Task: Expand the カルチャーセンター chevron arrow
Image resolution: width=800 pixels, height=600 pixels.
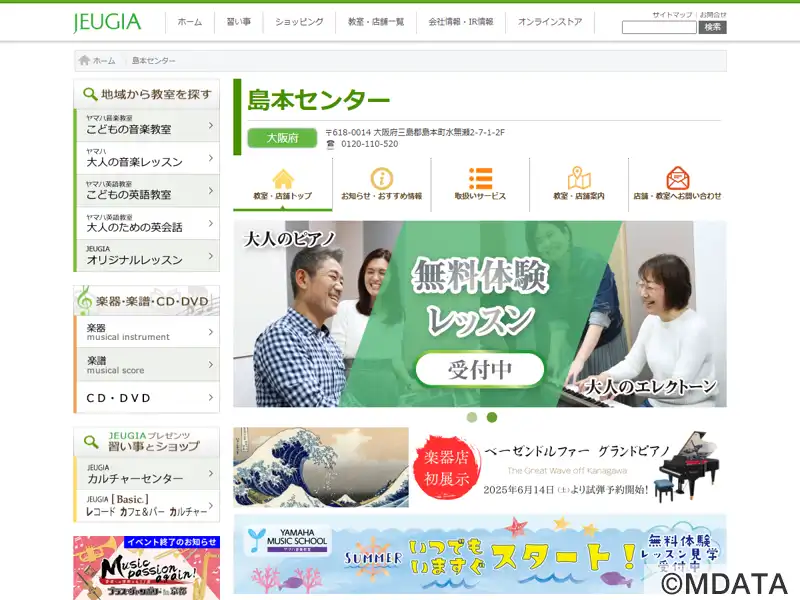Action: click(211, 473)
